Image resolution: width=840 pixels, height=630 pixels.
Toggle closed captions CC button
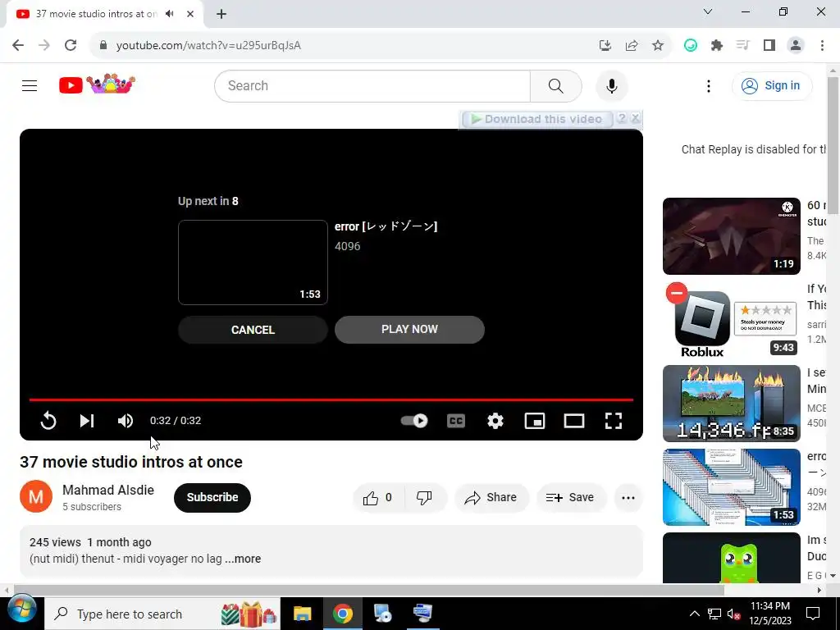click(456, 421)
